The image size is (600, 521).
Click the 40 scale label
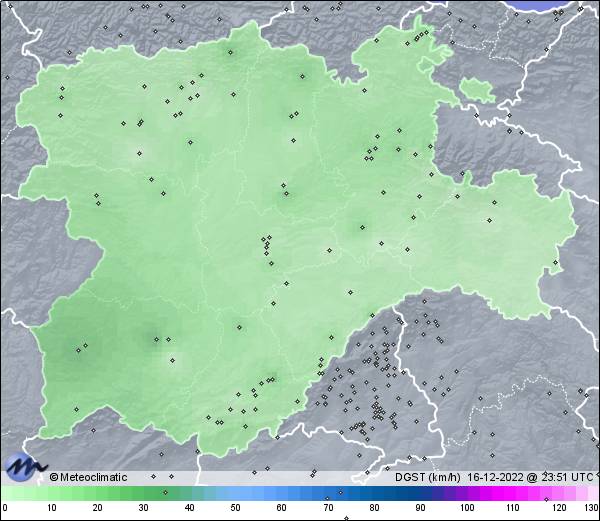190,508
